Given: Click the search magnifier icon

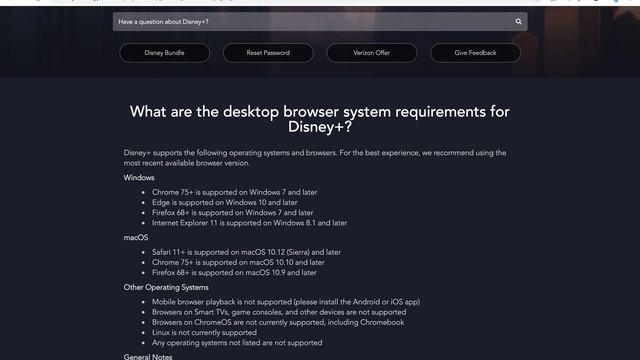Looking at the screenshot, I should pyautogui.click(x=518, y=22).
